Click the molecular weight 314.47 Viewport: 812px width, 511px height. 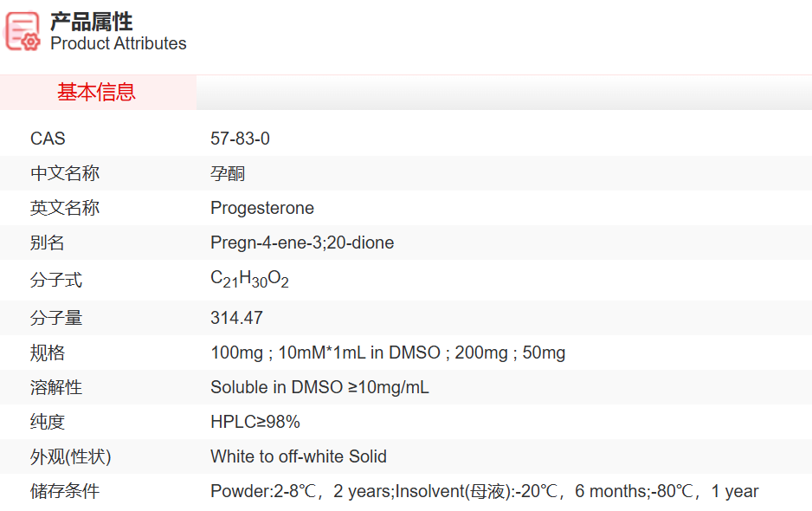(236, 318)
